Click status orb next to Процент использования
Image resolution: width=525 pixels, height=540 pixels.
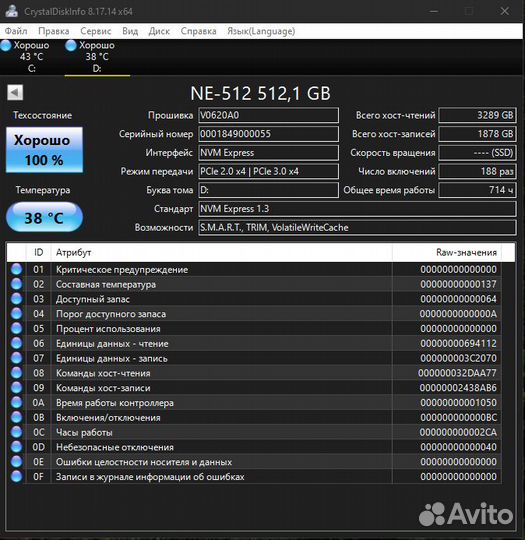[x=16, y=329]
